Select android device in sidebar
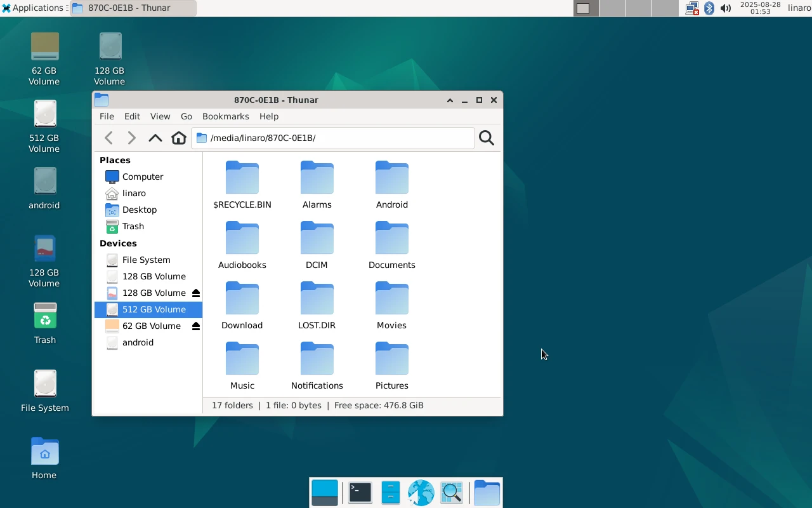 [x=148, y=342]
